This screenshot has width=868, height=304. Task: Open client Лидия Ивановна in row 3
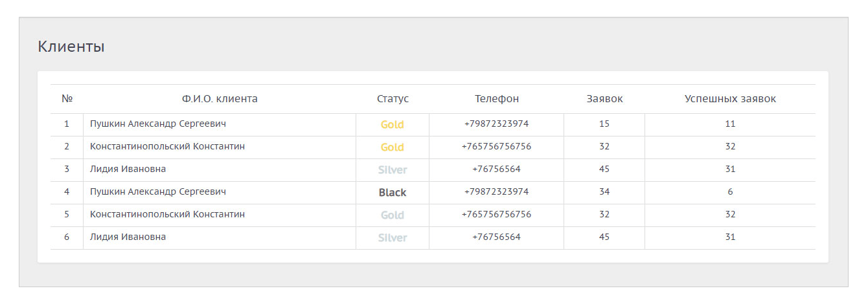(x=128, y=169)
